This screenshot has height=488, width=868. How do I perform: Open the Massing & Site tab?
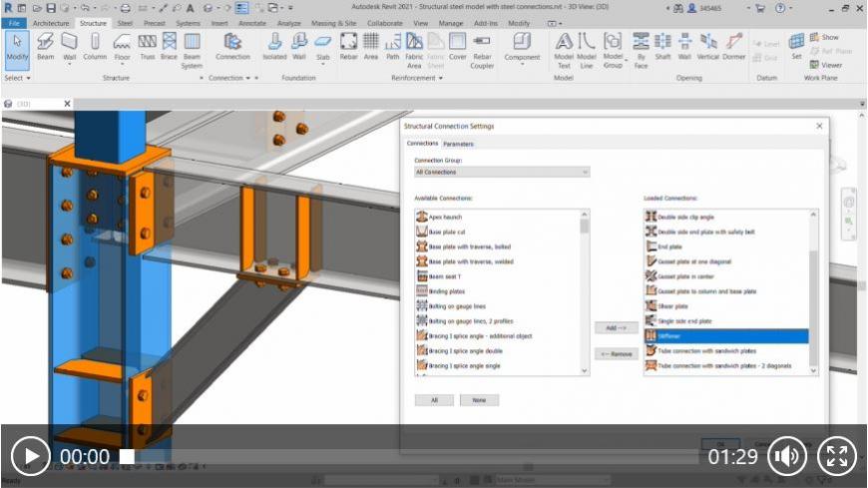click(x=334, y=23)
